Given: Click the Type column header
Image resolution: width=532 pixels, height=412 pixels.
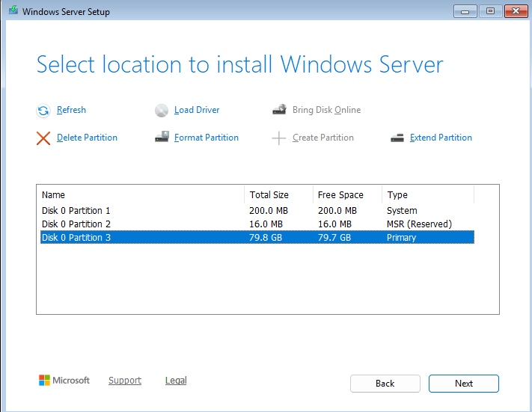Looking at the screenshot, I should 428,194.
